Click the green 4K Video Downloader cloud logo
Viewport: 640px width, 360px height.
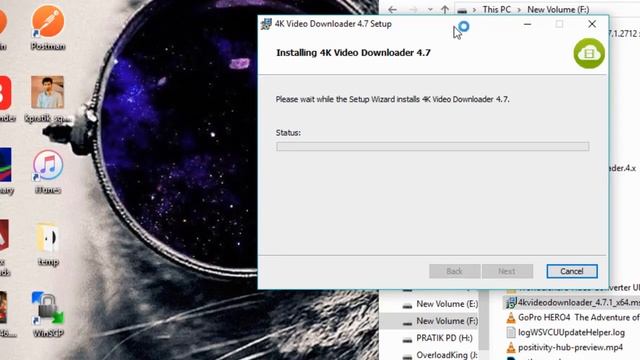point(589,53)
